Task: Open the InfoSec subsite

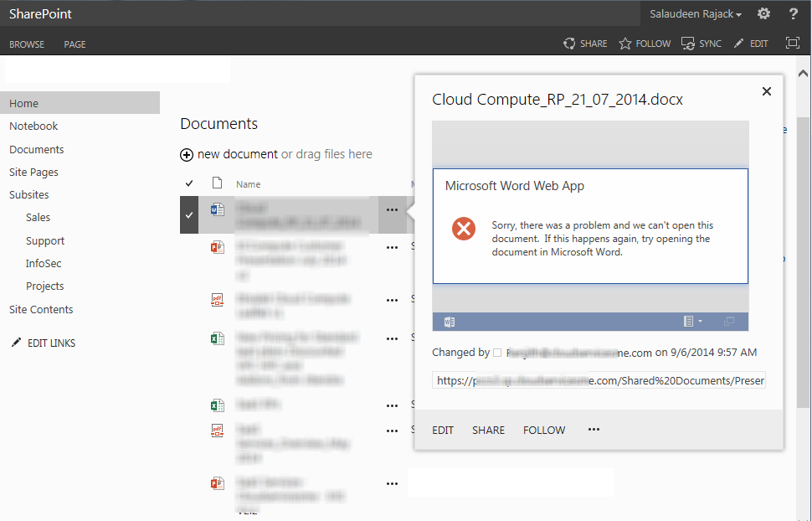Action: click(x=44, y=263)
